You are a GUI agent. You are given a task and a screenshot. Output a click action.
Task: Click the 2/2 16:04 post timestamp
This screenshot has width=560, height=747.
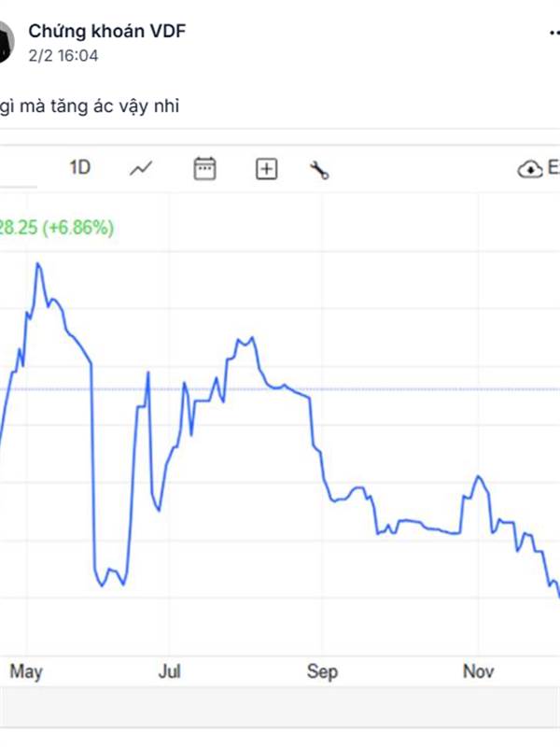(x=63, y=56)
